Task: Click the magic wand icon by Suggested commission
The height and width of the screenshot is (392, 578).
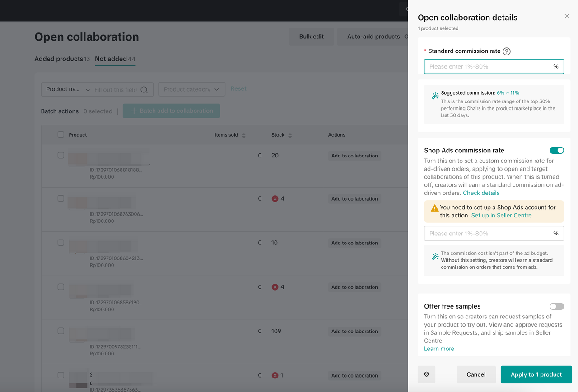Action: (x=435, y=96)
